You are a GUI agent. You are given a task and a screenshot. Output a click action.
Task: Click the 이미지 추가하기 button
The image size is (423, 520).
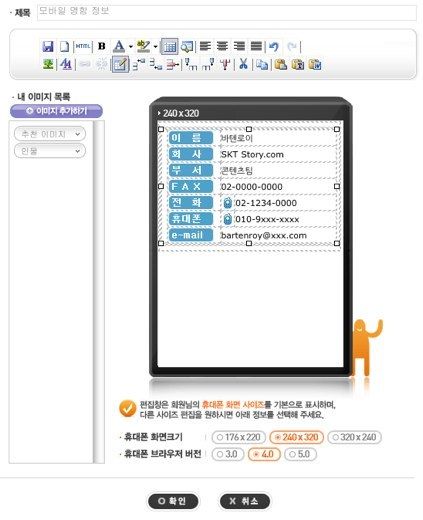56,111
